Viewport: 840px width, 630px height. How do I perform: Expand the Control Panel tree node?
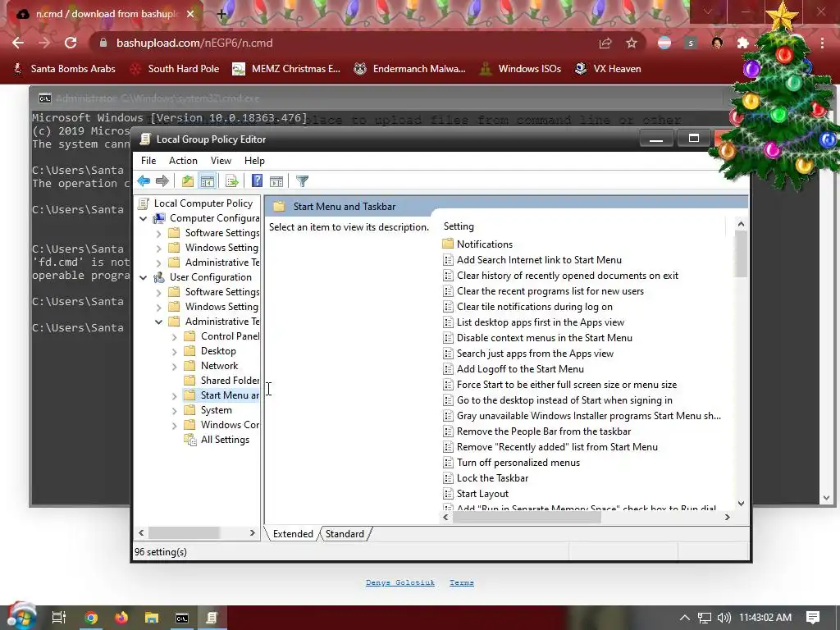pos(174,337)
